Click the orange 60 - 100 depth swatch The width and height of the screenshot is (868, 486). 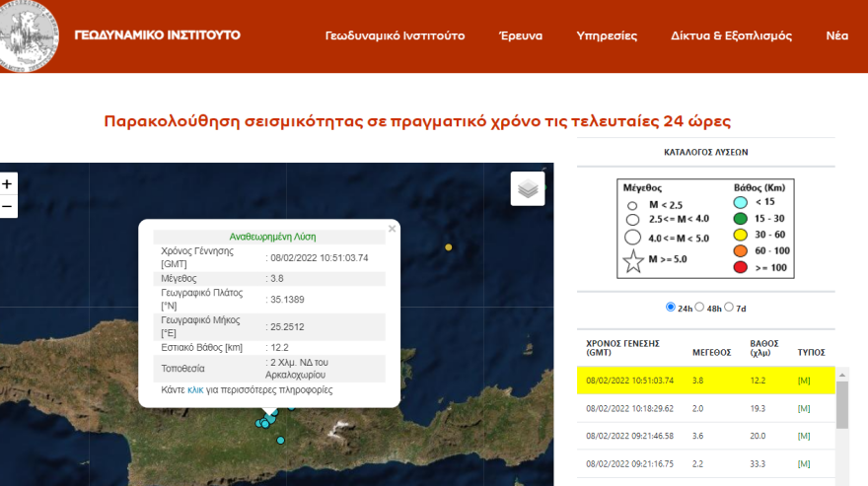pyautogui.click(x=740, y=250)
